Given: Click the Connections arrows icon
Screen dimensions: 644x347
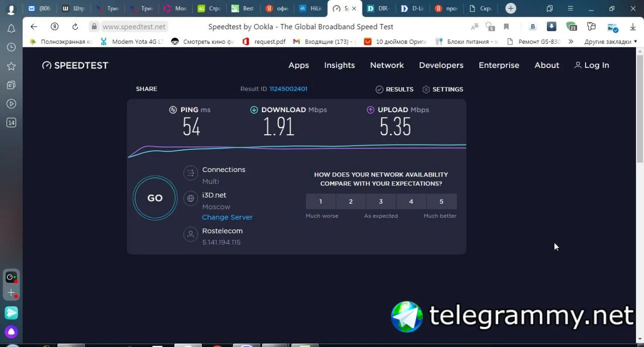Looking at the screenshot, I should (x=191, y=173).
